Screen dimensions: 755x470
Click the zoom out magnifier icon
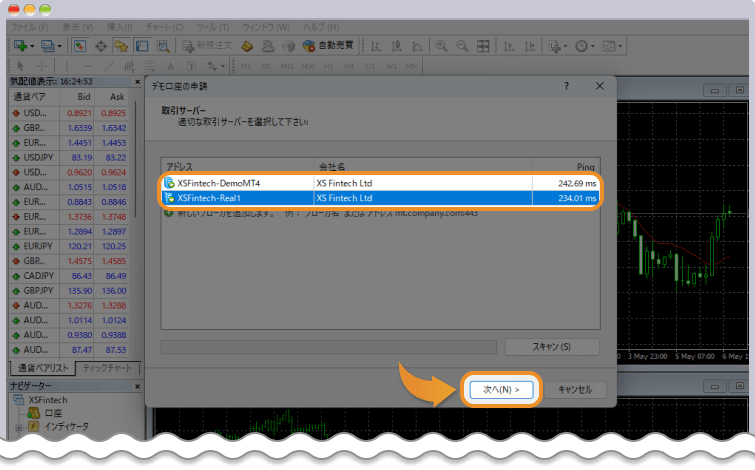click(x=462, y=46)
